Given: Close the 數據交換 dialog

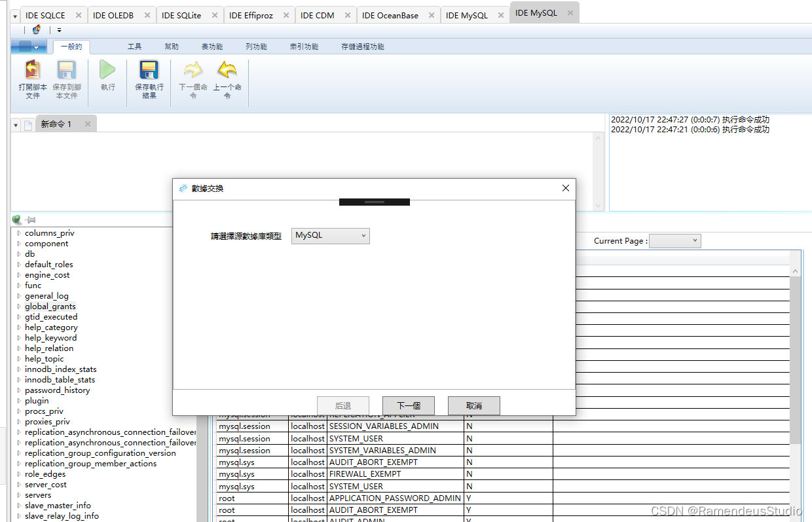Looking at the screenshot, I should [566, 188].
